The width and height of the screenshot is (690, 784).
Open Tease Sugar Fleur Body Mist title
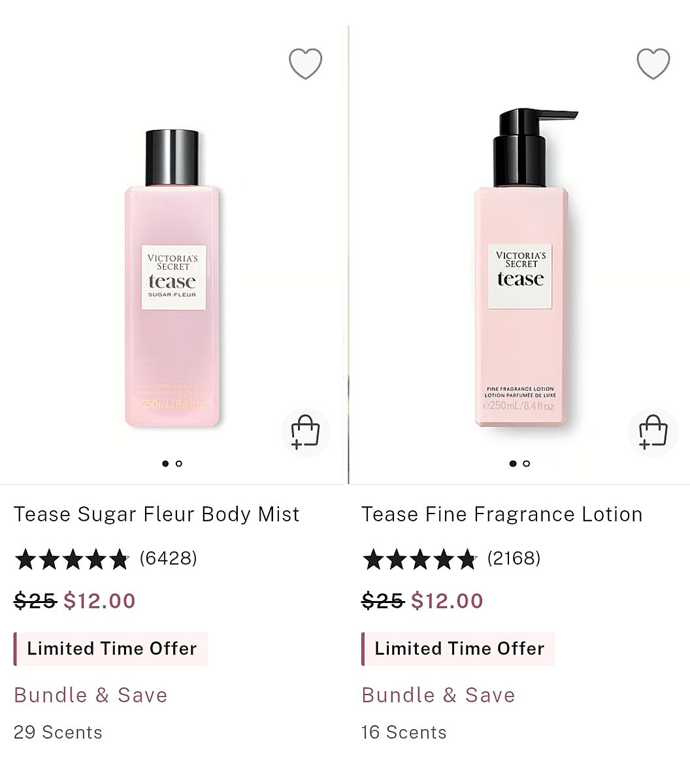pyautogui.click(x=157, y=514)
